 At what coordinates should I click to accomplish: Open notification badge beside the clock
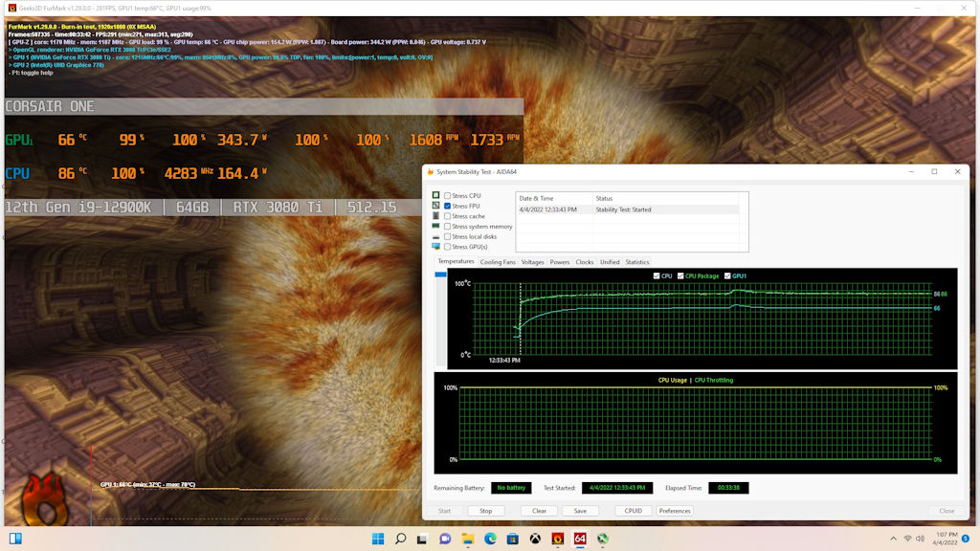pos(966,539)
